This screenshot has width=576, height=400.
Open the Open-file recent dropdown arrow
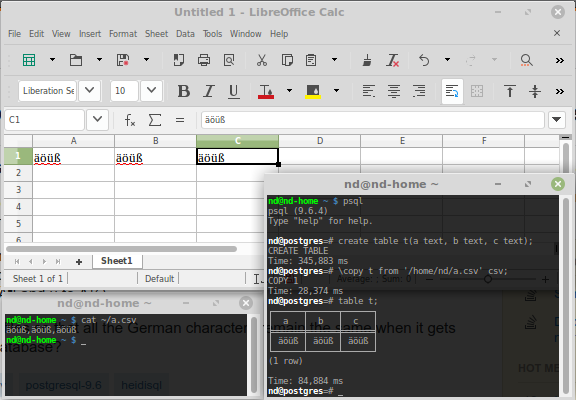[100, 60]
